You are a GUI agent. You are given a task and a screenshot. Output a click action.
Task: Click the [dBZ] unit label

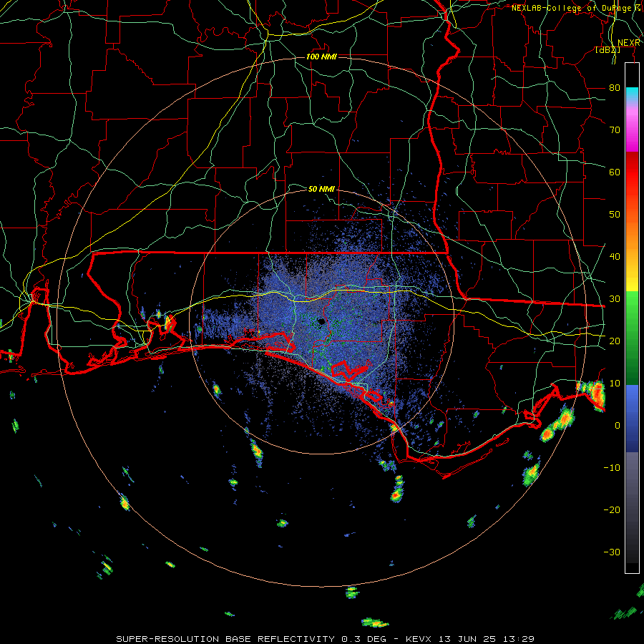[608, 49]
